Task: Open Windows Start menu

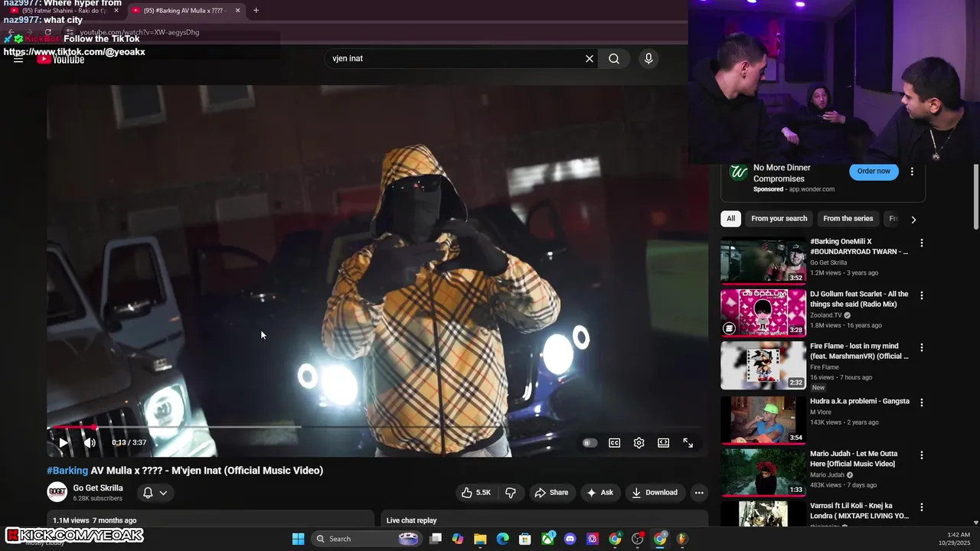Action: click(298, 539)
